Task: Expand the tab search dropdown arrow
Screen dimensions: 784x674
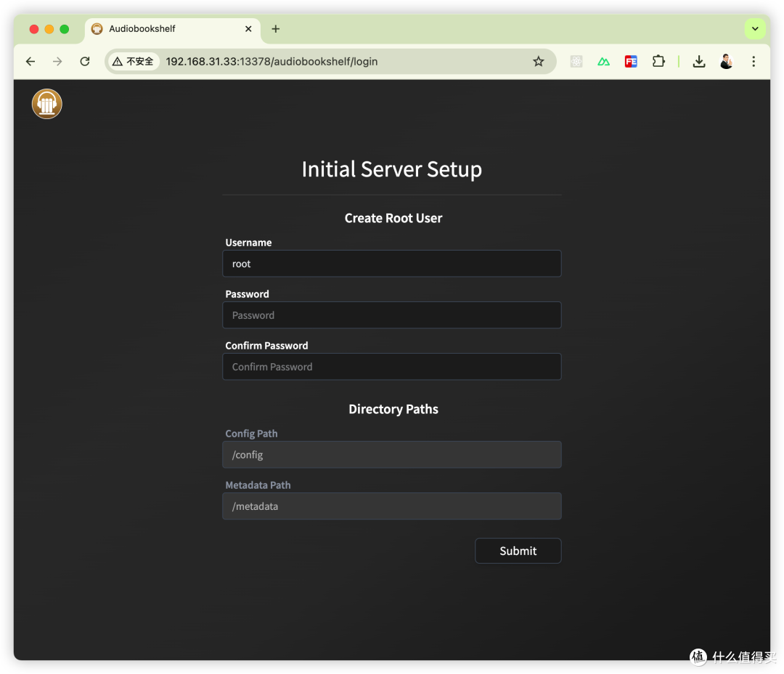Action: tap(755, 29)
